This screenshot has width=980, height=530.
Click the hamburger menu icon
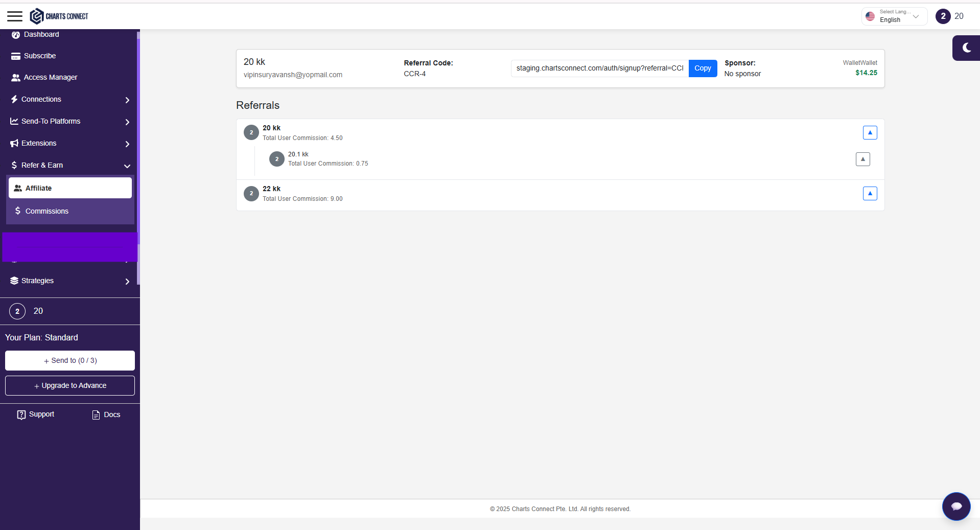tap(15, 16)
